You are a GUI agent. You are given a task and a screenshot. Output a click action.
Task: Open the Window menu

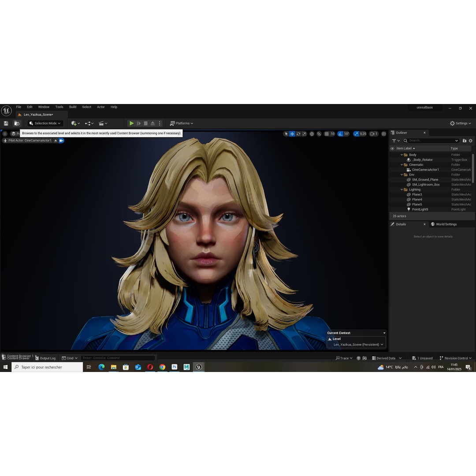click(44, 107)
